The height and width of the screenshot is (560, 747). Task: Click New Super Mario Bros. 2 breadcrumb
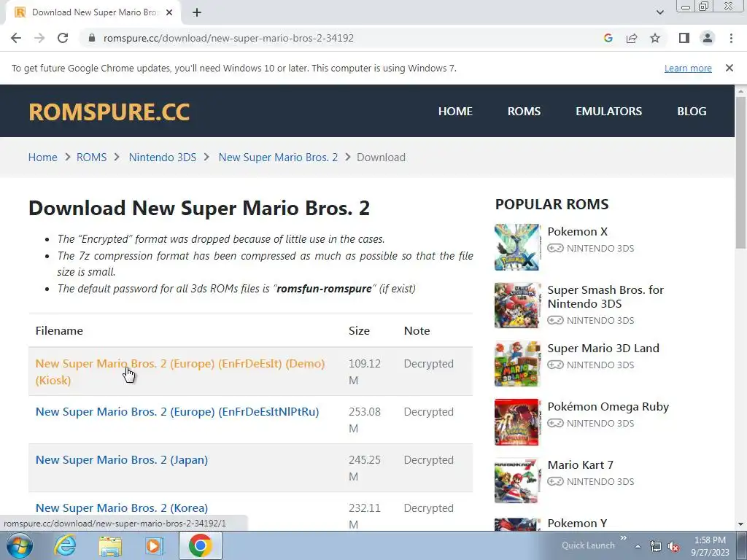278,157
